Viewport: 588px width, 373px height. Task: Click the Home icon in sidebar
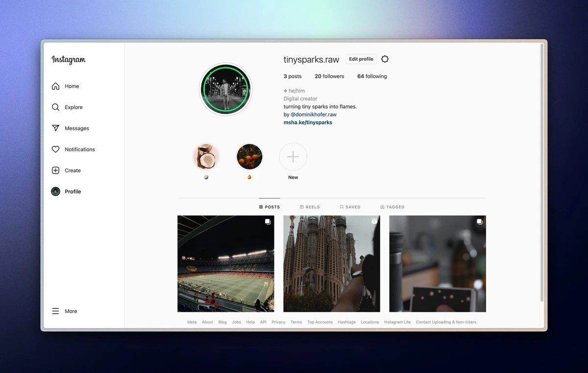pos(56,86)
